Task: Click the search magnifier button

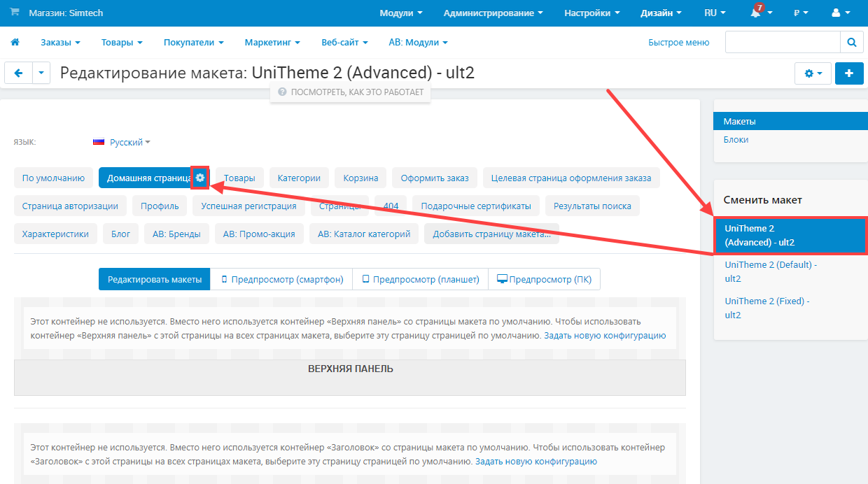Action: coord(851,43)
